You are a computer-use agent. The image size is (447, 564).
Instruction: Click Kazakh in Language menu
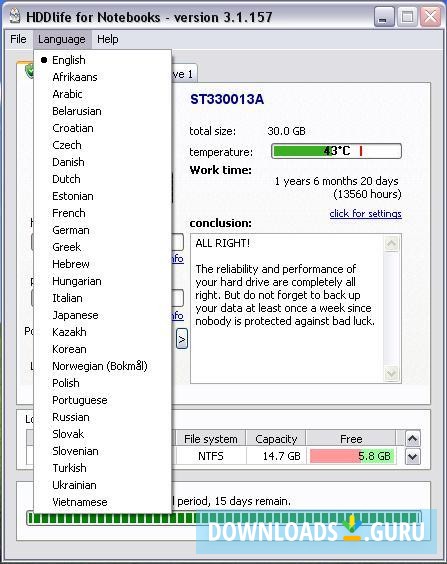102,332
